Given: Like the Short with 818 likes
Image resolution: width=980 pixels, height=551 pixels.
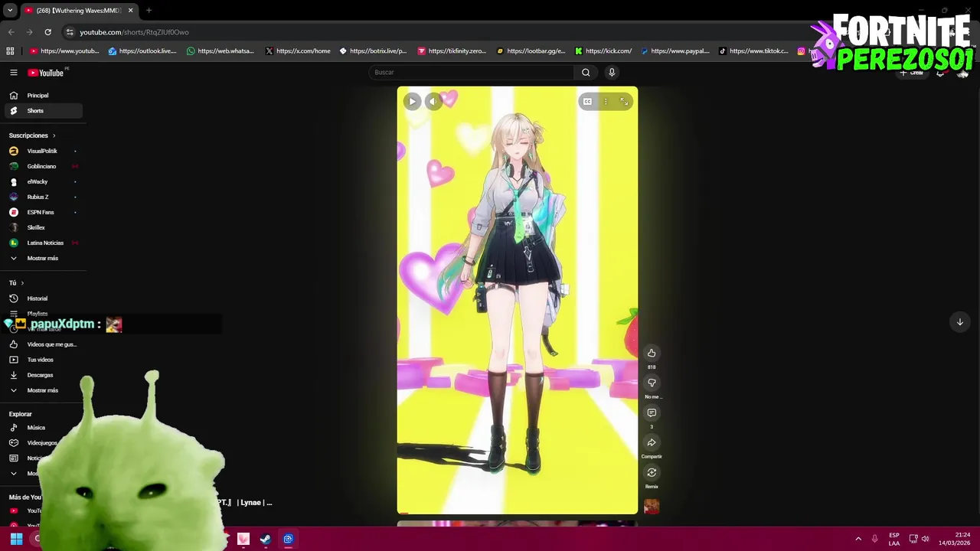Looking at the screenshot, I should click(652, 353).
